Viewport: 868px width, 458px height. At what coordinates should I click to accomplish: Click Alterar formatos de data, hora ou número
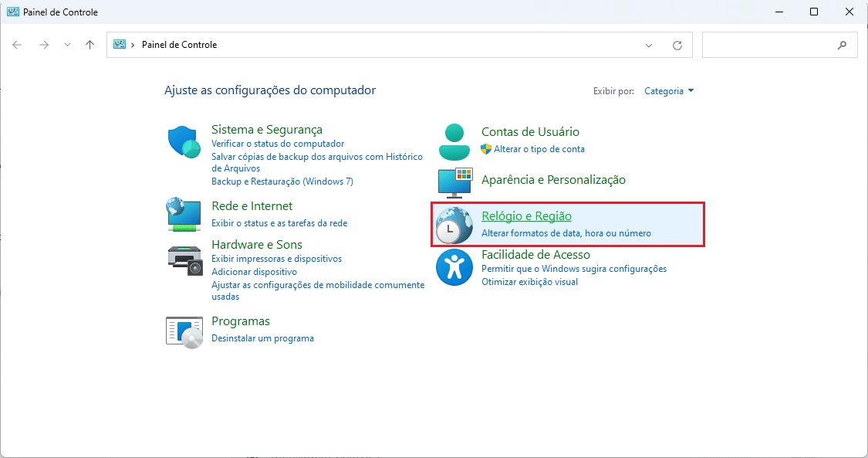(566, 233)
